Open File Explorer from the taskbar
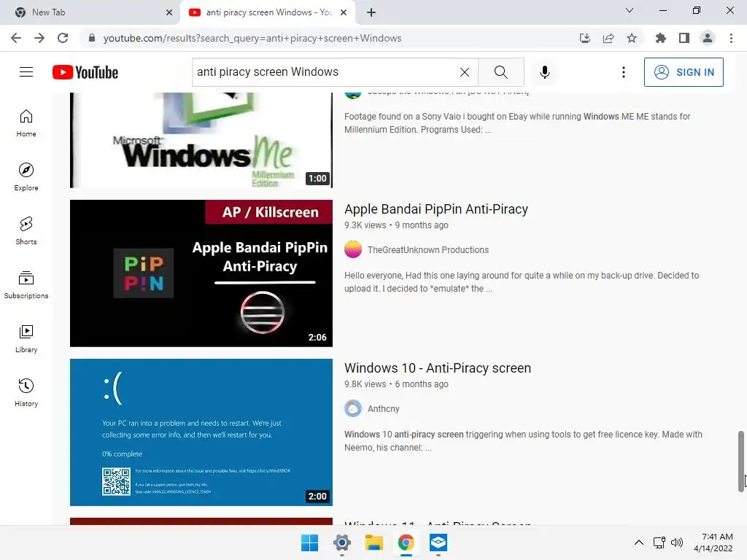 tap(374, 542)
